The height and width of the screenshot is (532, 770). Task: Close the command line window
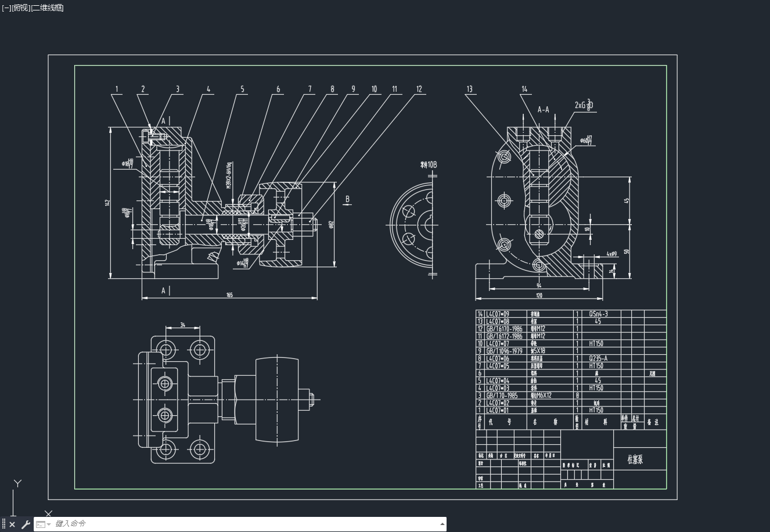(12, 524)
